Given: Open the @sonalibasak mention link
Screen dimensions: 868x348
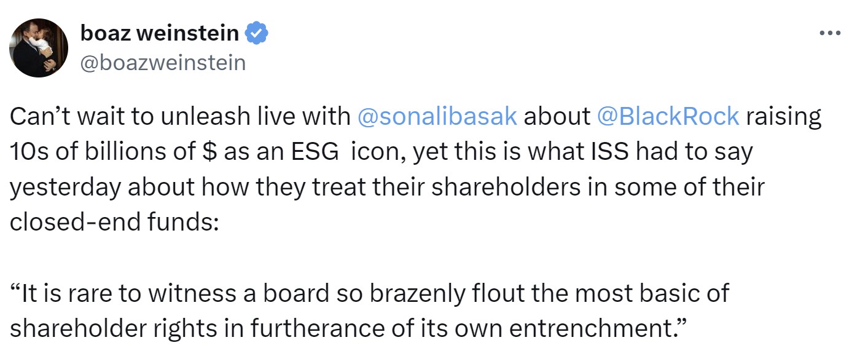Looking at the screenshot, I should (x=437, y=117).
